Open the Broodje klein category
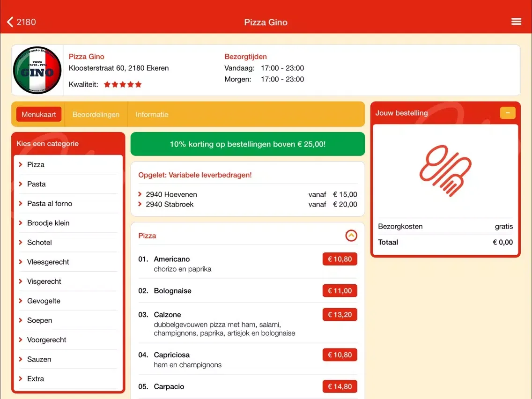Screen dimensions: 532x399 pyautogui.click(x=68, y=223)
